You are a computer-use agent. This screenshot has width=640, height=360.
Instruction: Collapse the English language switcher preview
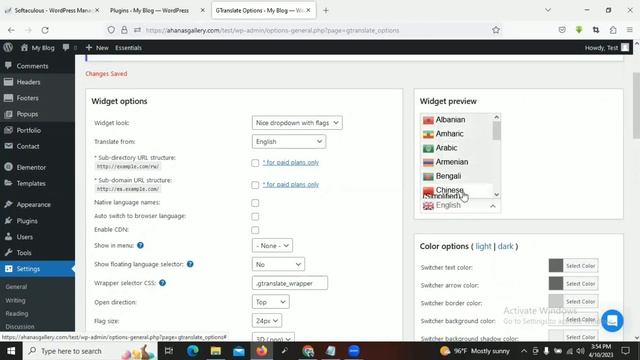(x=460, y=206)
